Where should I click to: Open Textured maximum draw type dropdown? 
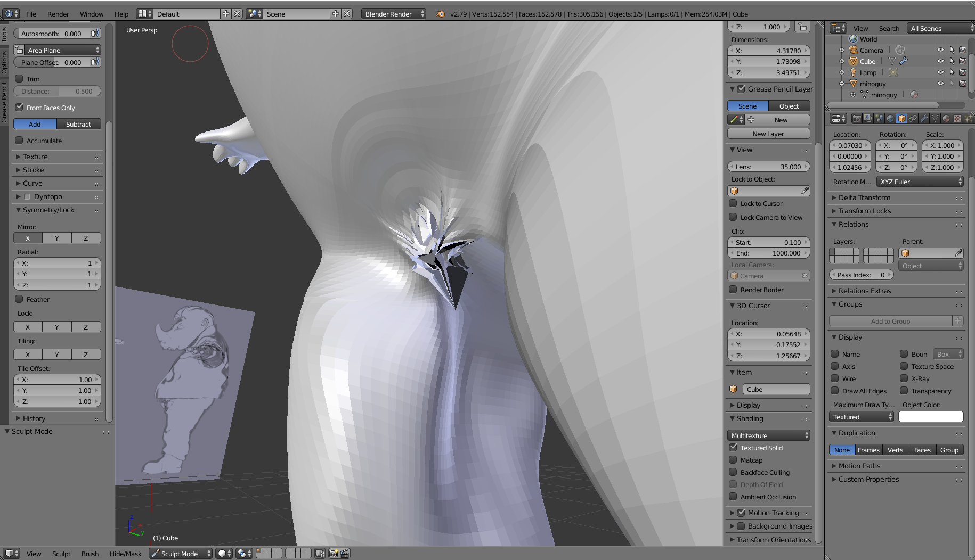pyautogui.click(x=861, y=417)
